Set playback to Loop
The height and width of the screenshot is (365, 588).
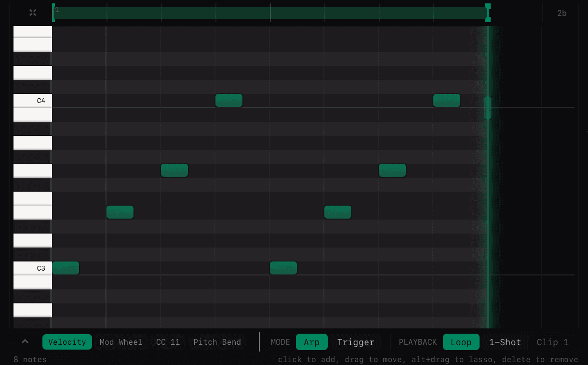[461, 342]
